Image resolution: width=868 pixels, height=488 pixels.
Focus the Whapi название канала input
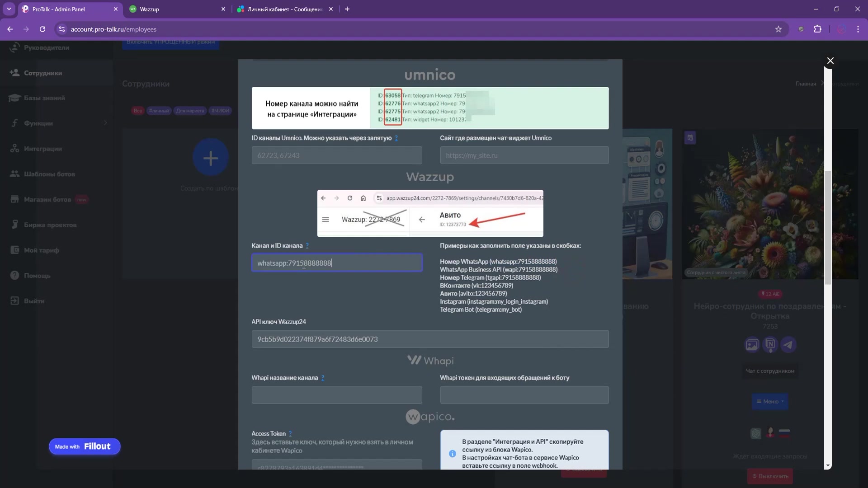(337, 395)
